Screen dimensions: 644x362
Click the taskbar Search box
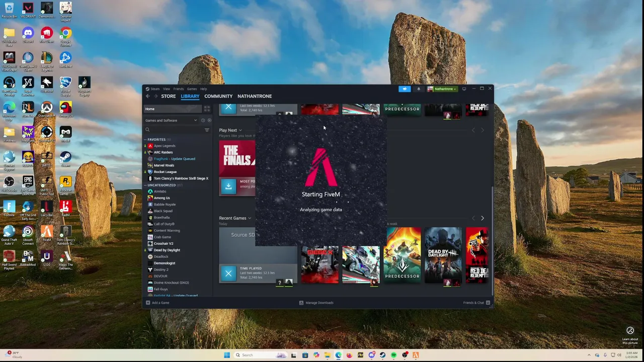point(261,355)
